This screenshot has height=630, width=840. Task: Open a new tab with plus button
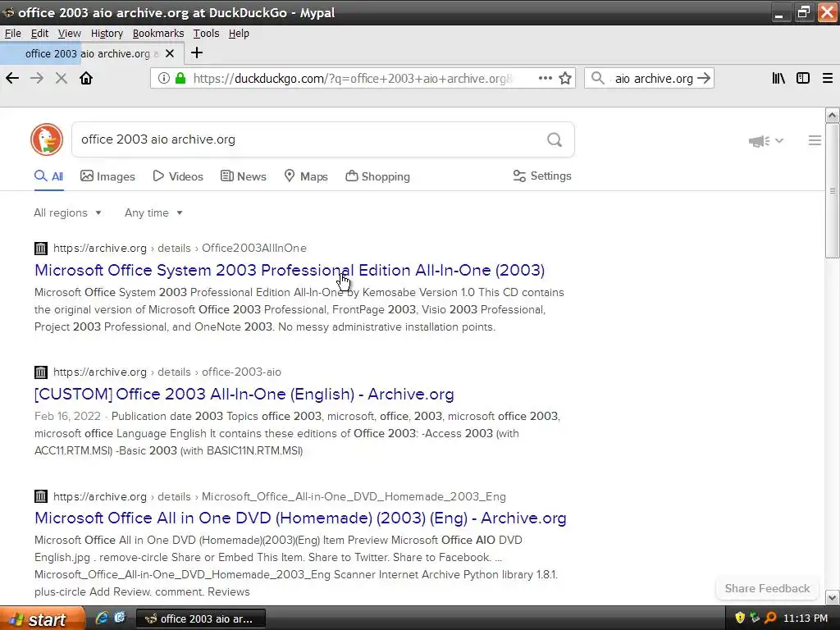pos(197,52)
